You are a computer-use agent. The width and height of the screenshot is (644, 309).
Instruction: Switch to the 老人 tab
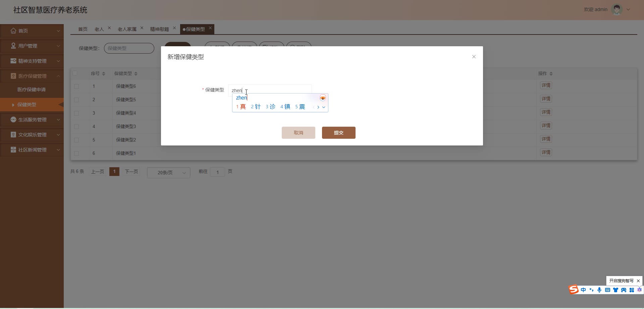pyautogui.click(x=99, y=29)
